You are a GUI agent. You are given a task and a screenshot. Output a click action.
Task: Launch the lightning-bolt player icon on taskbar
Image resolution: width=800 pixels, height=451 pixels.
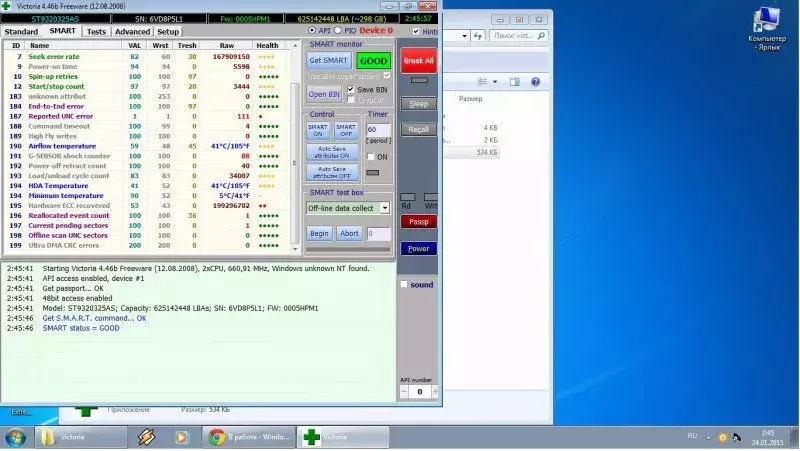click(146, 437)
